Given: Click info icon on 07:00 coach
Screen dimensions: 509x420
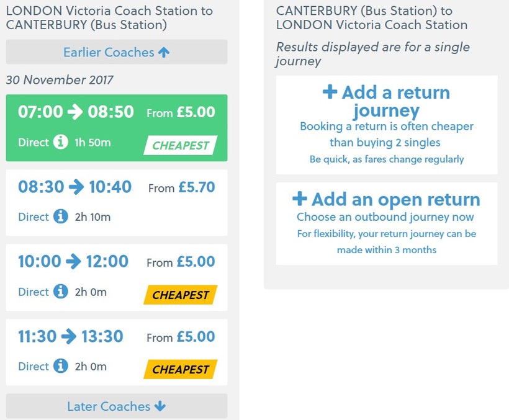Looking at the screenshot, I should point(60,142).
